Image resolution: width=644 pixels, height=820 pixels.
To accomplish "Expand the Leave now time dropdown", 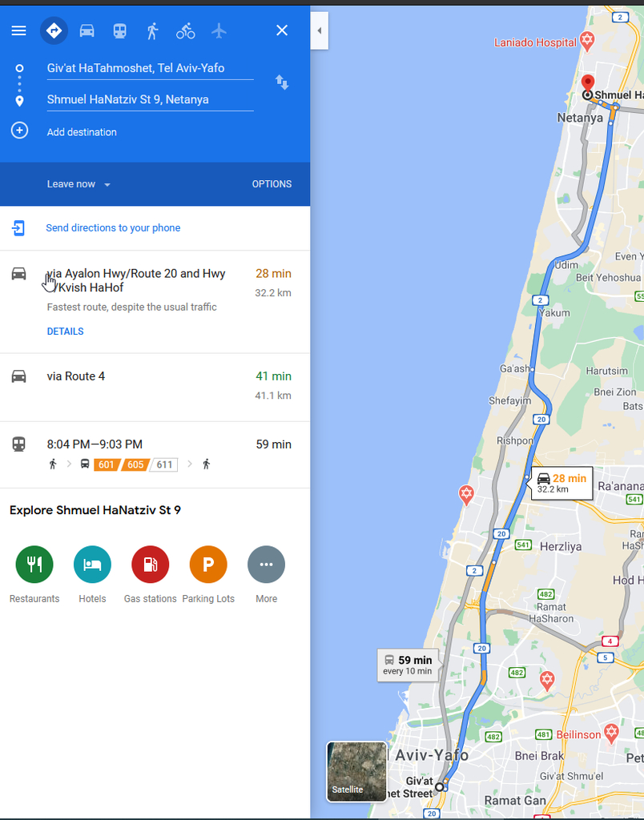I will 78,184.
